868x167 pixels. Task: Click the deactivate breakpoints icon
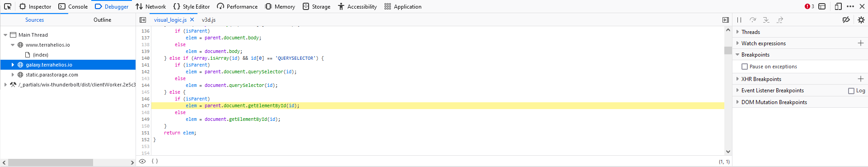click(846, 20)
